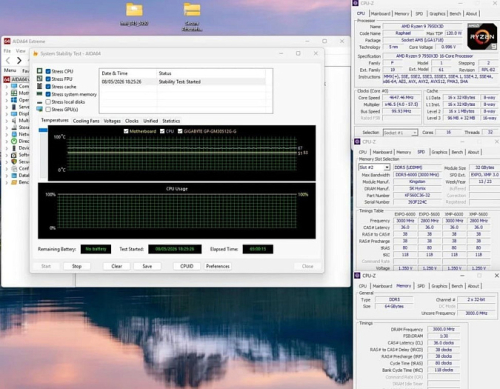Select the Security shield icon in the AIDA64 tree
The image size is (500, 389).
pos(14,162)
